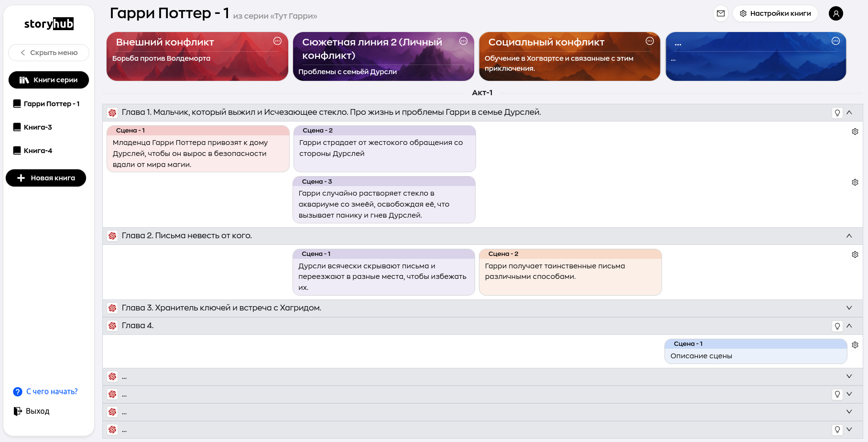Open the user profile avatar icon
This screenshot has width=868, height=442.
pos(835,13)
